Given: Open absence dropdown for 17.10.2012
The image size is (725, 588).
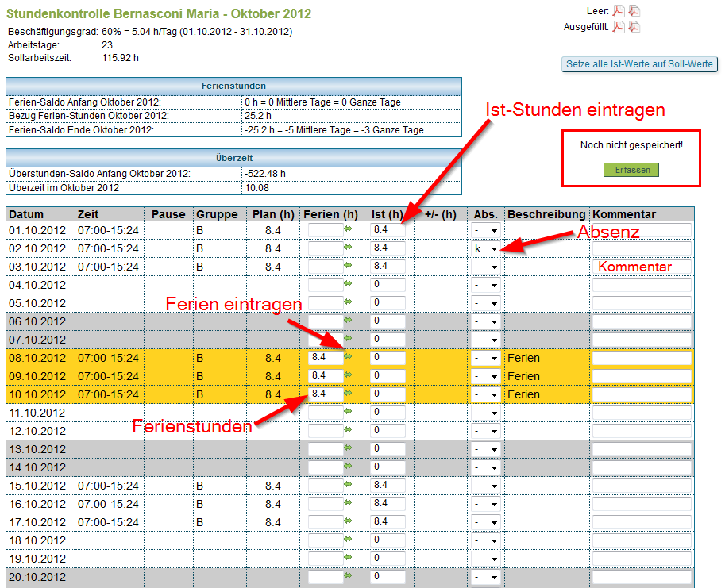Looking at the screenshot, I should 485,522.
